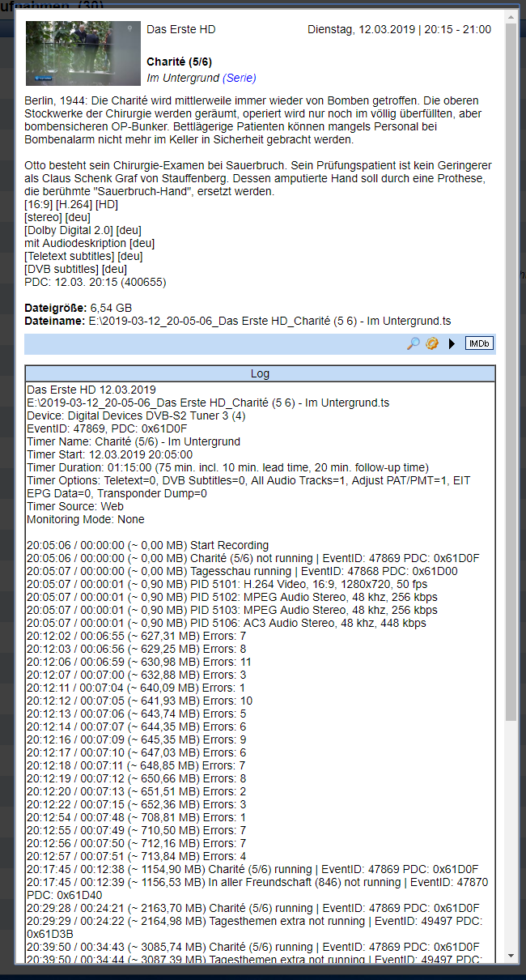Click the log line EventID: 47869, PDC: 0x61D0F
The height and width of the screenshot is (980, 526).
pos(107,428)
